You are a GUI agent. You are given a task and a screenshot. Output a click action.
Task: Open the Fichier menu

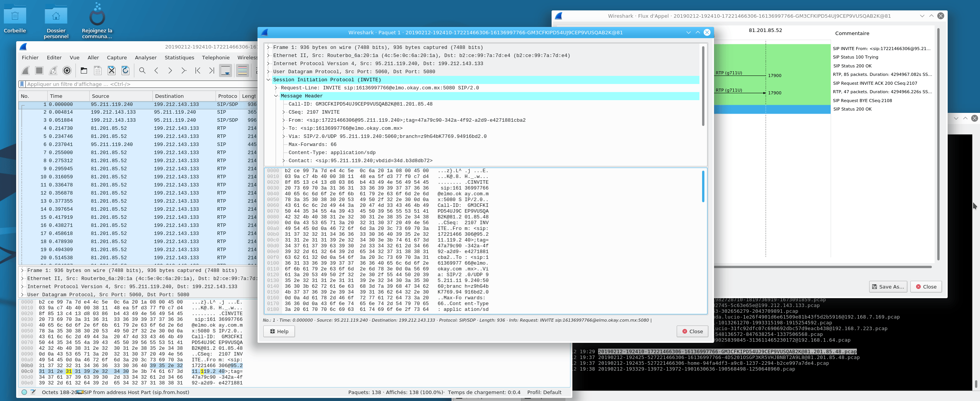point(30,57)
